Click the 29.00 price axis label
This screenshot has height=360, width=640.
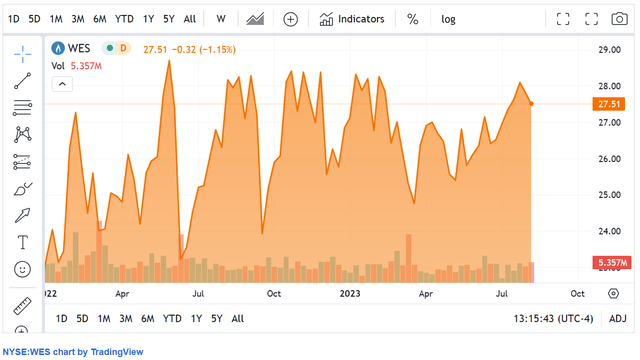point(609,50)
